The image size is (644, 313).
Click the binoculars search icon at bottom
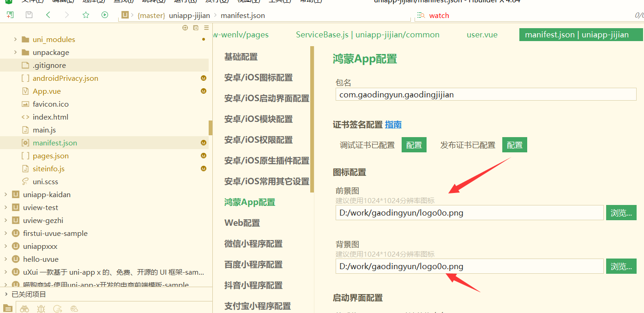coord(24,309)
